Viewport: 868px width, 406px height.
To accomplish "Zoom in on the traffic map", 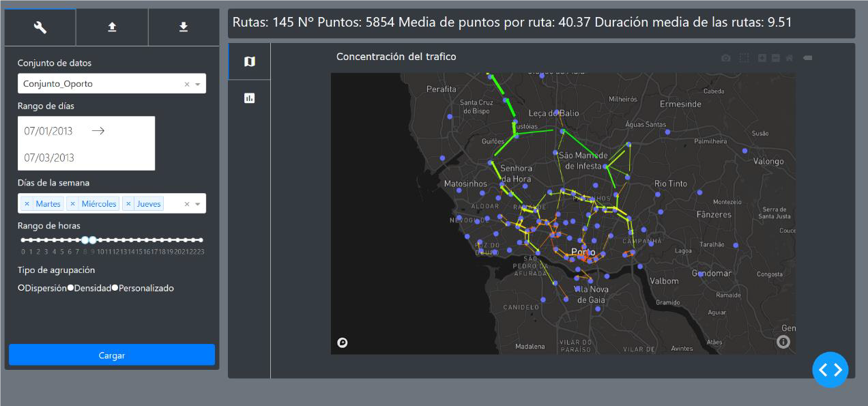I will point(762,58).
